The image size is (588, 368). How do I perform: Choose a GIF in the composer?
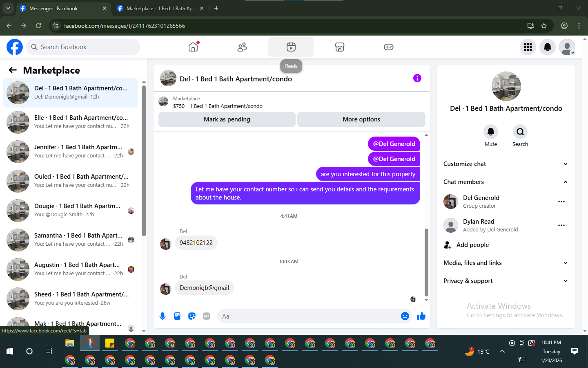(207, 316)
